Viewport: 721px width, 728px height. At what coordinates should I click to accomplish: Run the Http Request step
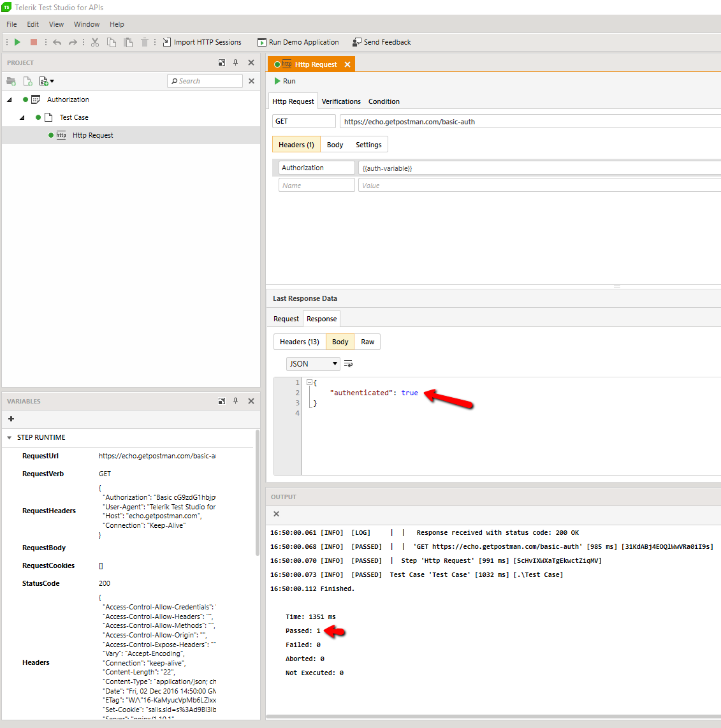285,81
